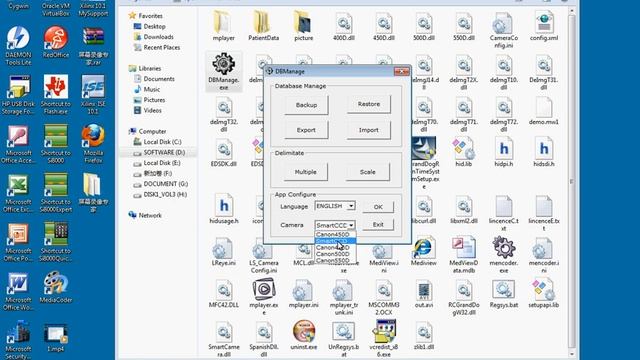Click the Restore button in DBManage
This screenshot has width=640, height=360.
[369, 104]
